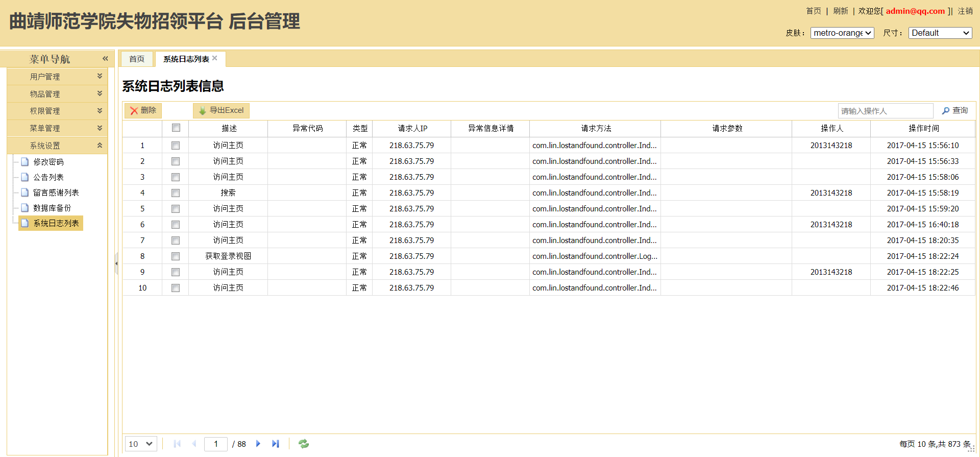Check the checkbox for row 2

[176, 161]
